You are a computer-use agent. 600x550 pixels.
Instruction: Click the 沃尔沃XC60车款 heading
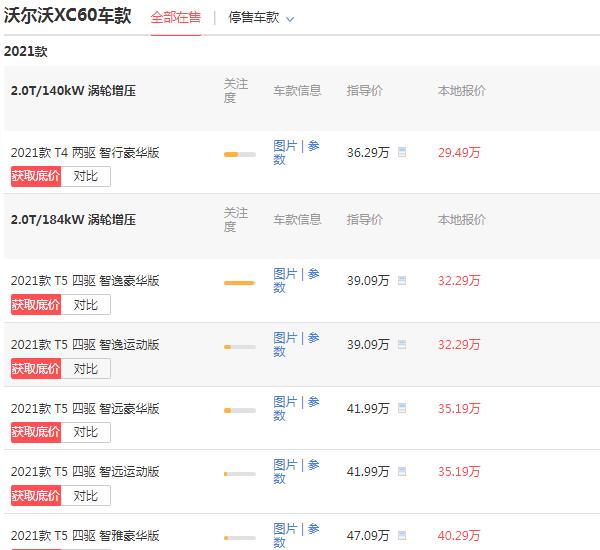pyautogui.click(x=67, y=16)
